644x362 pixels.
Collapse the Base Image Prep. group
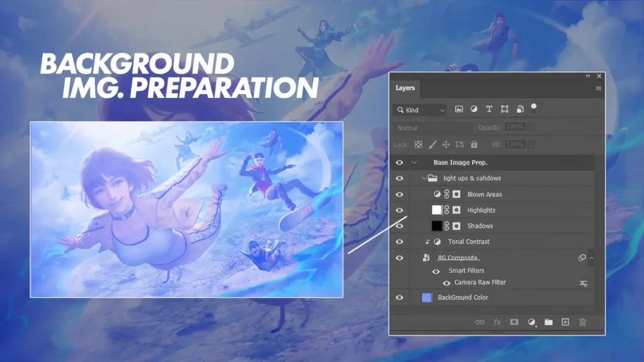[414, 163]
